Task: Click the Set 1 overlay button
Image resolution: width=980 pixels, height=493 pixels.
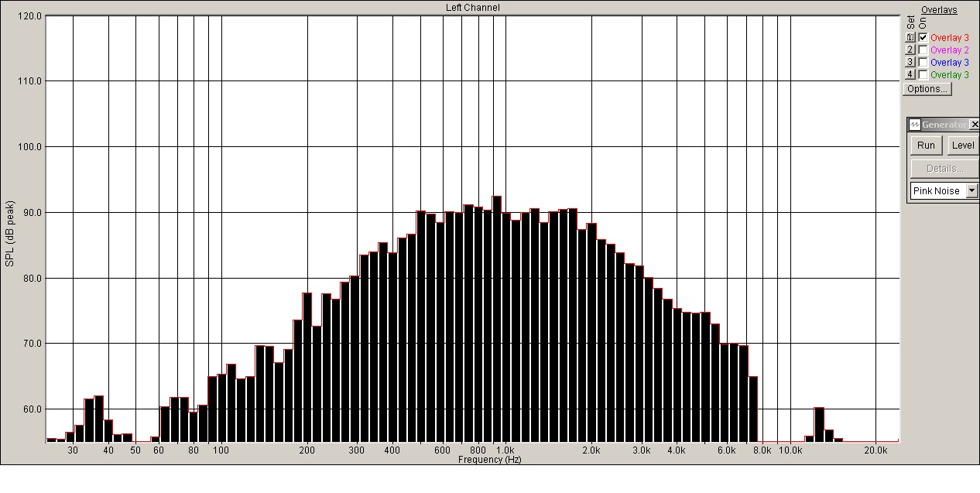Action: tap(910, 37)
